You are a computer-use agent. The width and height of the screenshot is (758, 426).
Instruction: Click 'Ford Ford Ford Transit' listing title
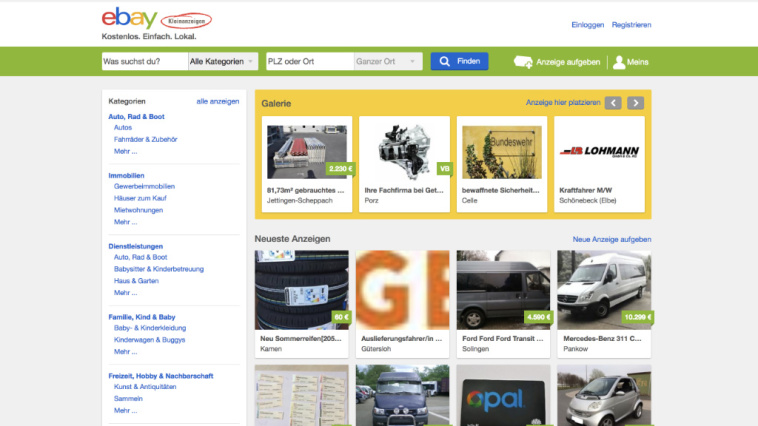click(x=502, y=338)
